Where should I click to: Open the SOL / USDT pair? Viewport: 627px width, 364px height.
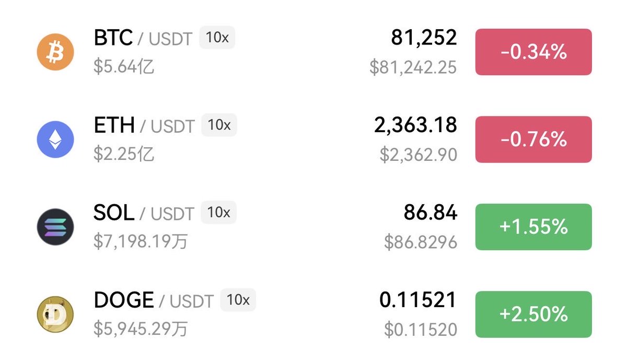(144, 213)
